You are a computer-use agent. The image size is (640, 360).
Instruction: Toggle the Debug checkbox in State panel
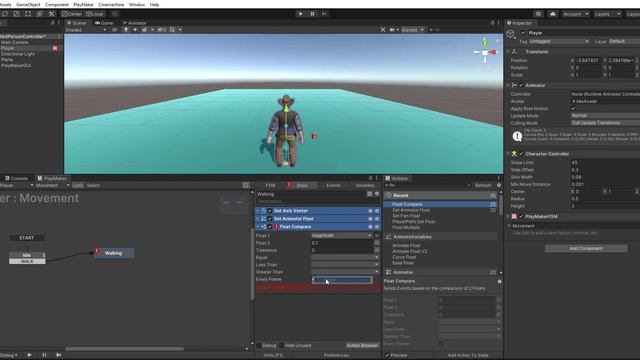(259, 346)
